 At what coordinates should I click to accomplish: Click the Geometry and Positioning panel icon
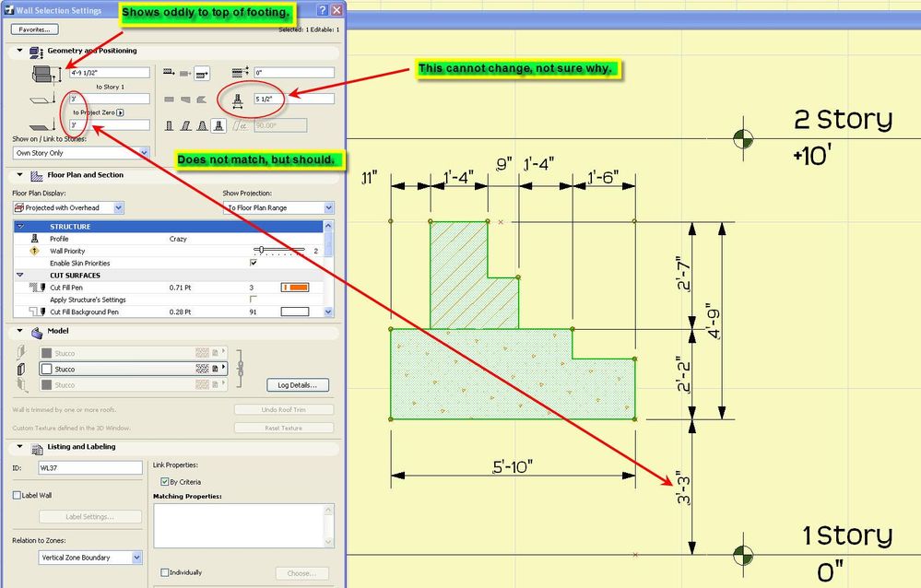[x=37, y=53]
